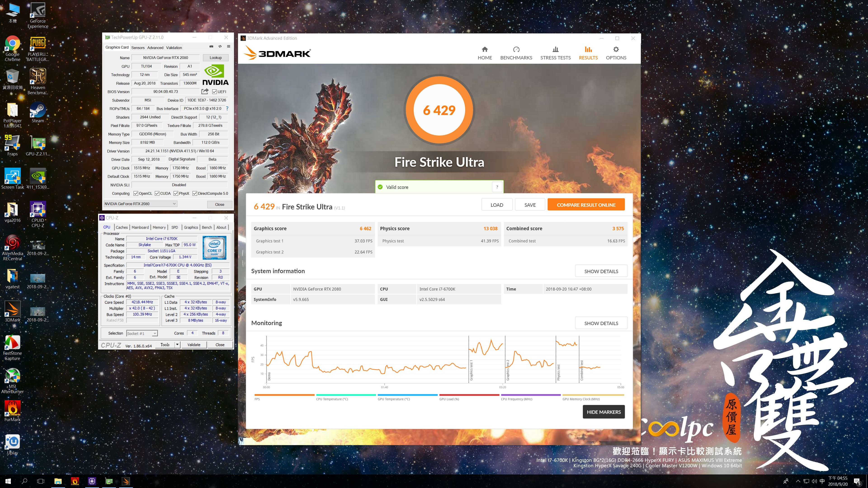Open the 3DMark desktop shortcut
Screen dimensions: 868x488
pyautogui.click(x=12, y=312)
